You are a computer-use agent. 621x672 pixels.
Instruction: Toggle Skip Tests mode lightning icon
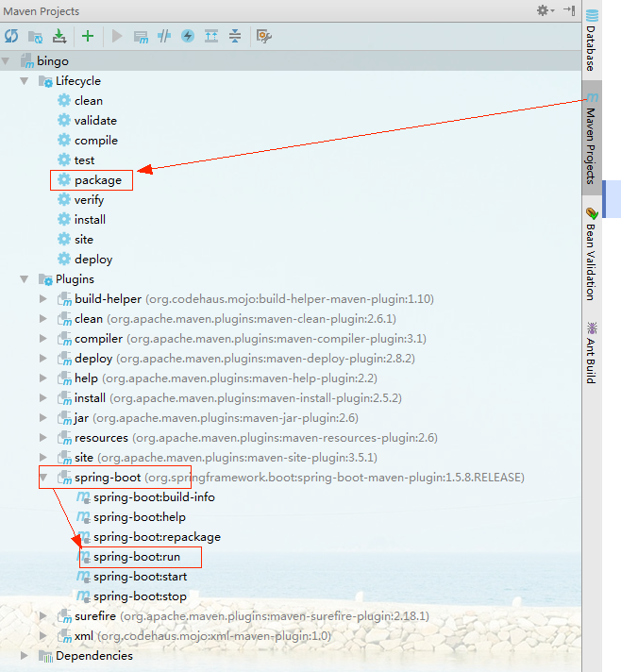188,36
